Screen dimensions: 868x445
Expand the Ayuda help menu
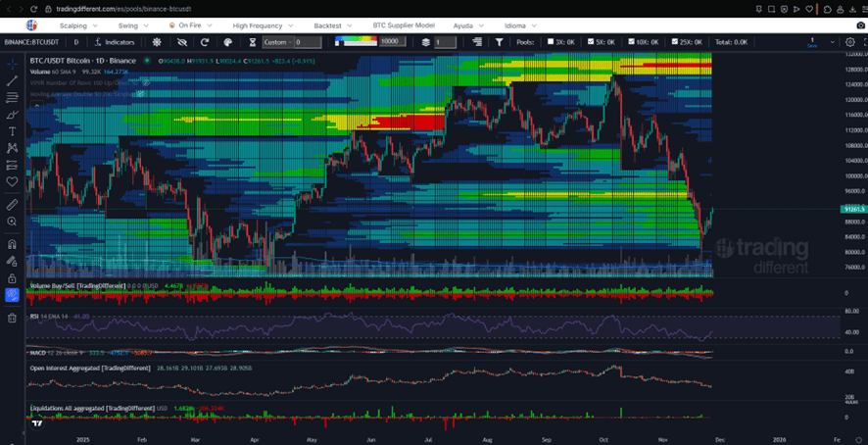[x=468, y=25]
